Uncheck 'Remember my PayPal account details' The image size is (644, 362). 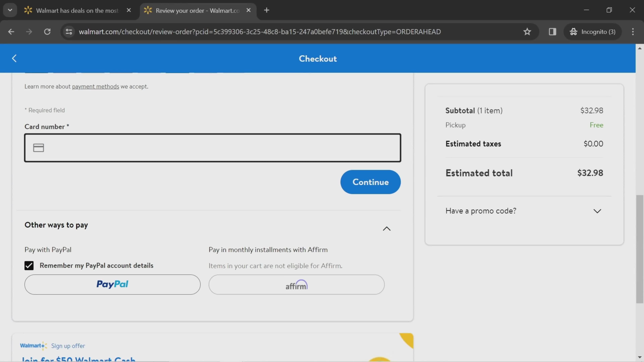coord(29,266)
